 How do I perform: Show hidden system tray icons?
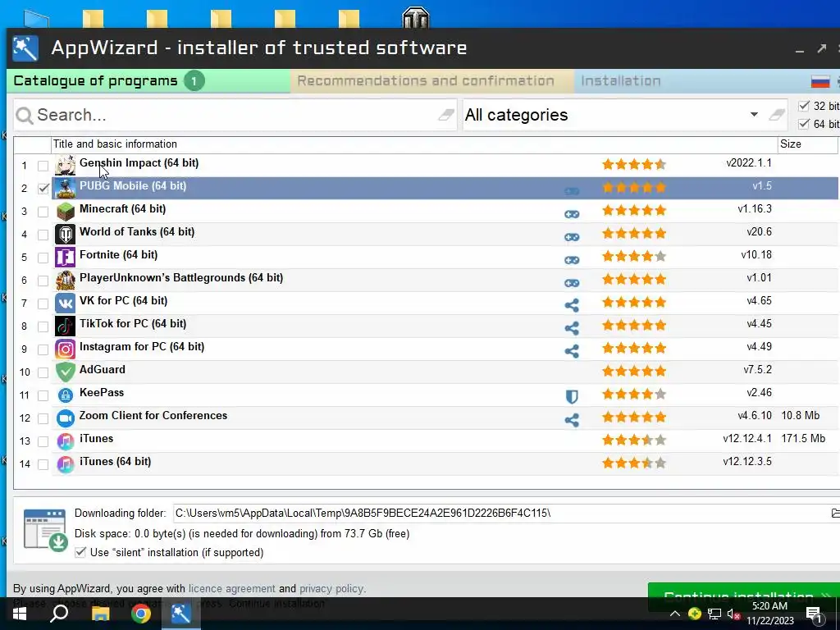tap(675, 614)
